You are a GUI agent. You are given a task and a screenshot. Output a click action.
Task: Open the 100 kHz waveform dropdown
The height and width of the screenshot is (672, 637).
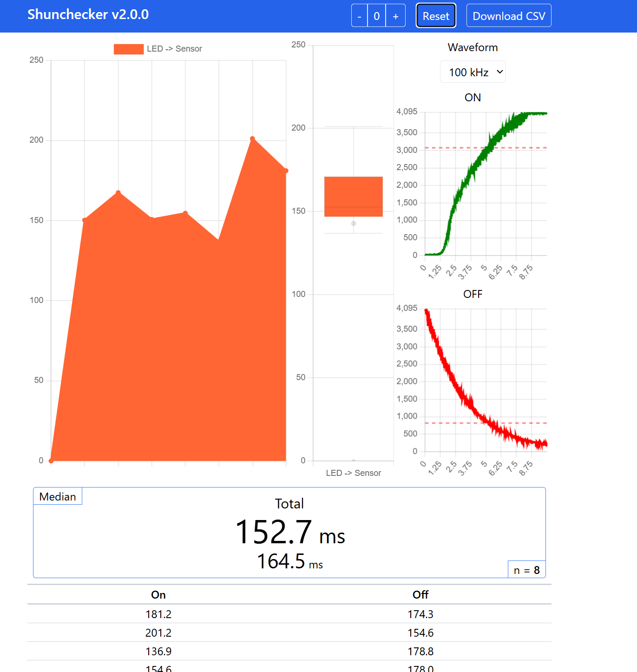(x=473, y=72)
